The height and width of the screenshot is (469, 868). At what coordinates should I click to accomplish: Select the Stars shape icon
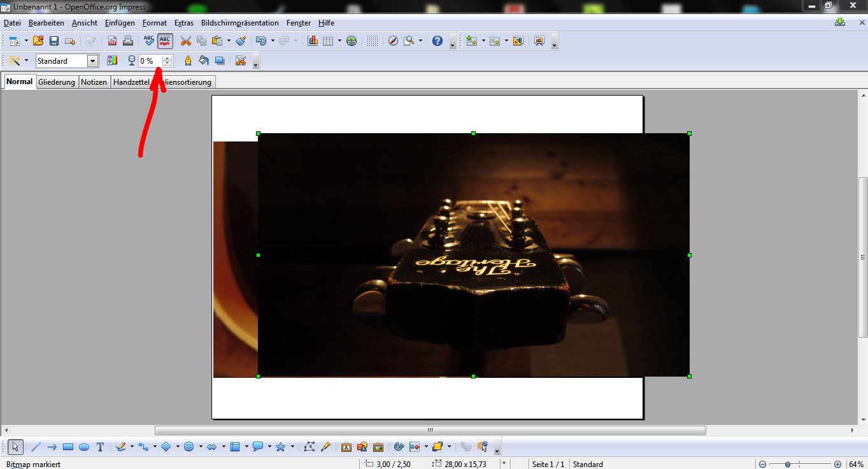click(280, 447)
